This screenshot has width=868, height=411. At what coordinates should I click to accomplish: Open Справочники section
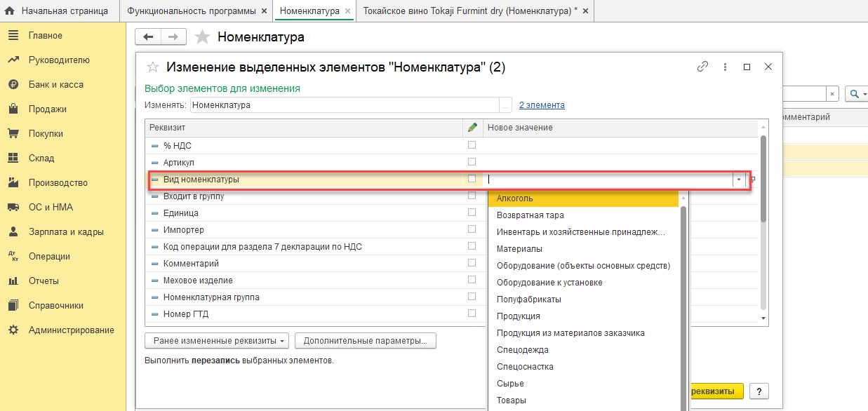(x=55, y=306)
